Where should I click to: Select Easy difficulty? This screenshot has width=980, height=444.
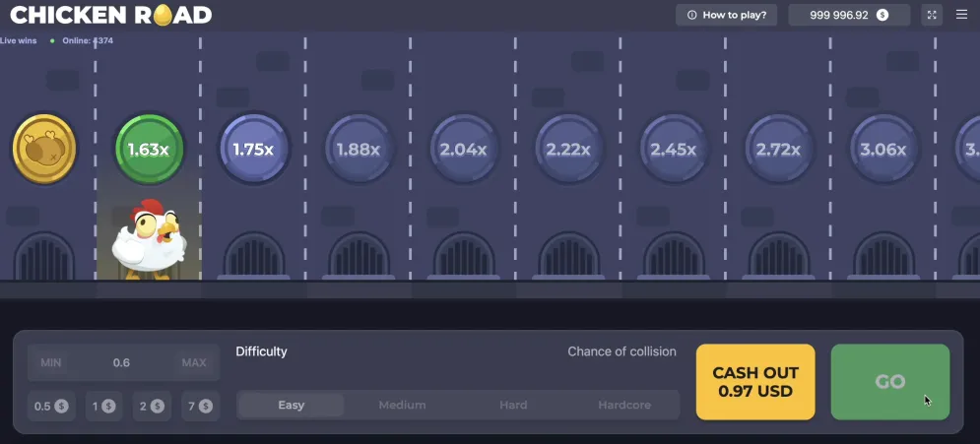coord(292,405)
